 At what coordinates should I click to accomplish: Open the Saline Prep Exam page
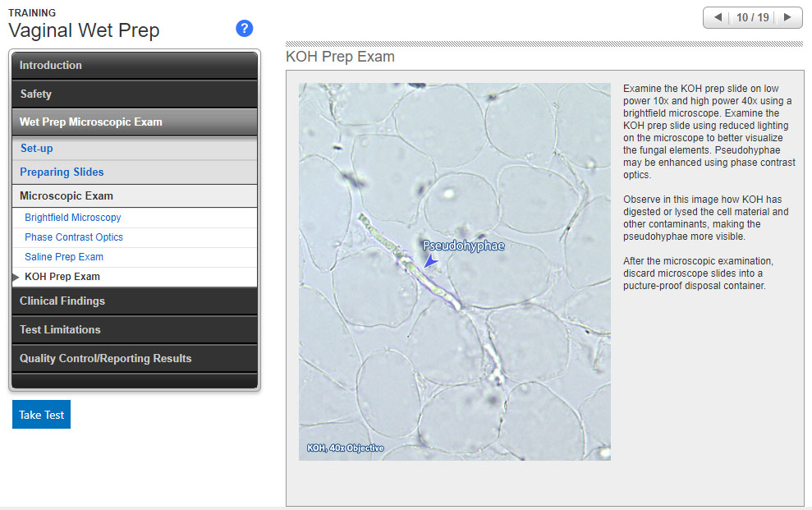64,257
